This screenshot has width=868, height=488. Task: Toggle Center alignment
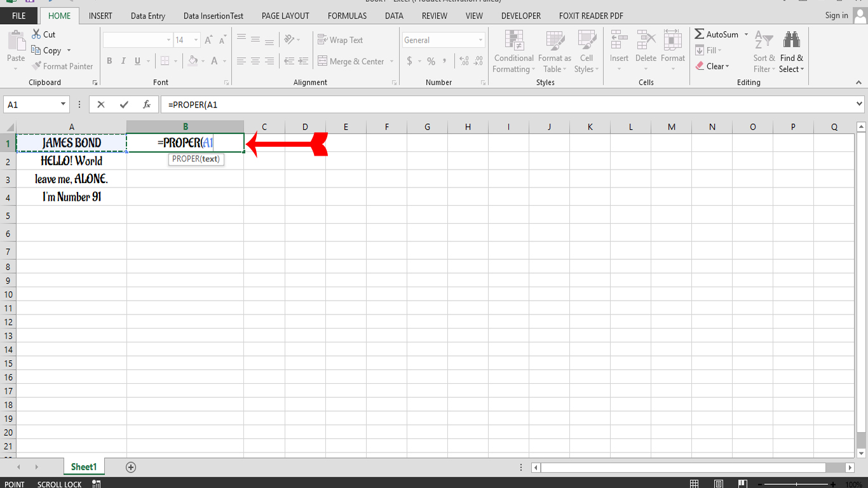255,61
